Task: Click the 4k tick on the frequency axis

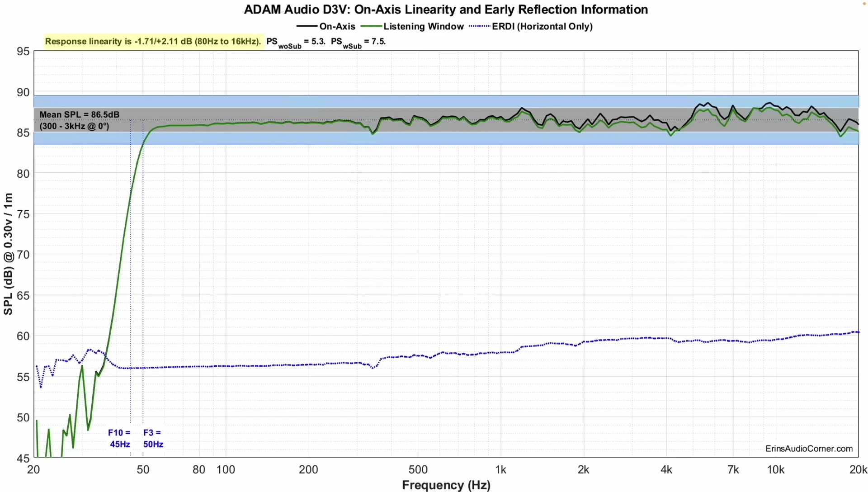Action: tap(666, 469)
